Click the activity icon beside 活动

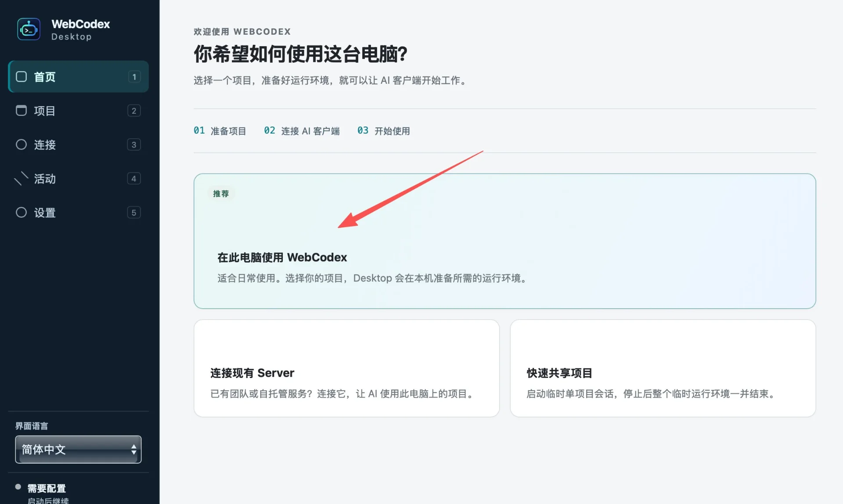click(21, 178)
